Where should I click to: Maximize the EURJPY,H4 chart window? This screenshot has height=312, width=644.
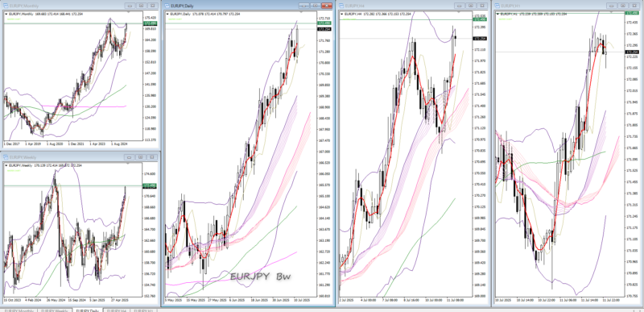point(471,6)
